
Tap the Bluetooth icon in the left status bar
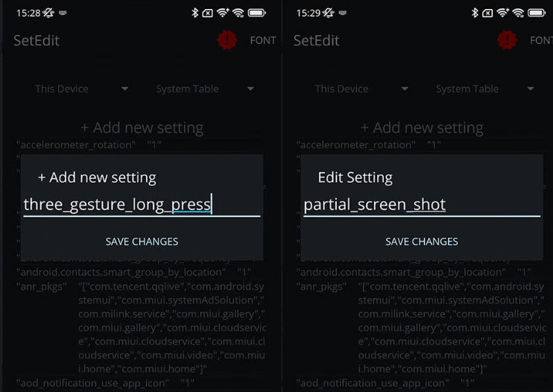[195, 13]
